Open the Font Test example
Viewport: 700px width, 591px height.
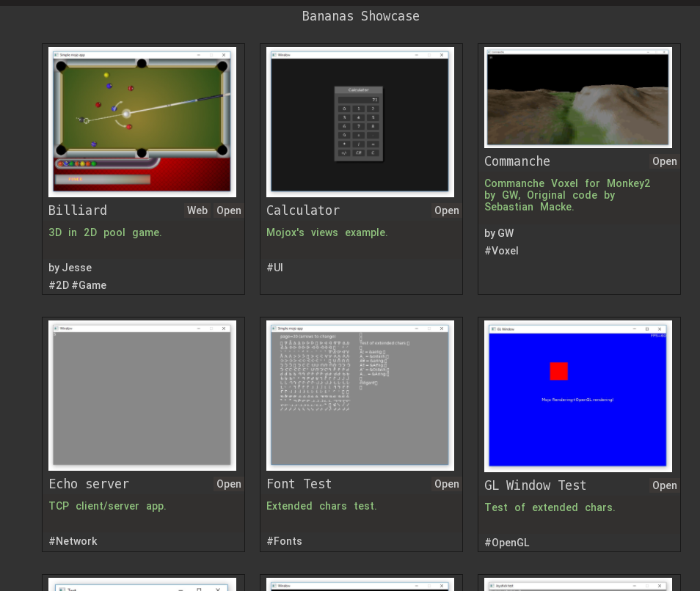coord(446,484)
